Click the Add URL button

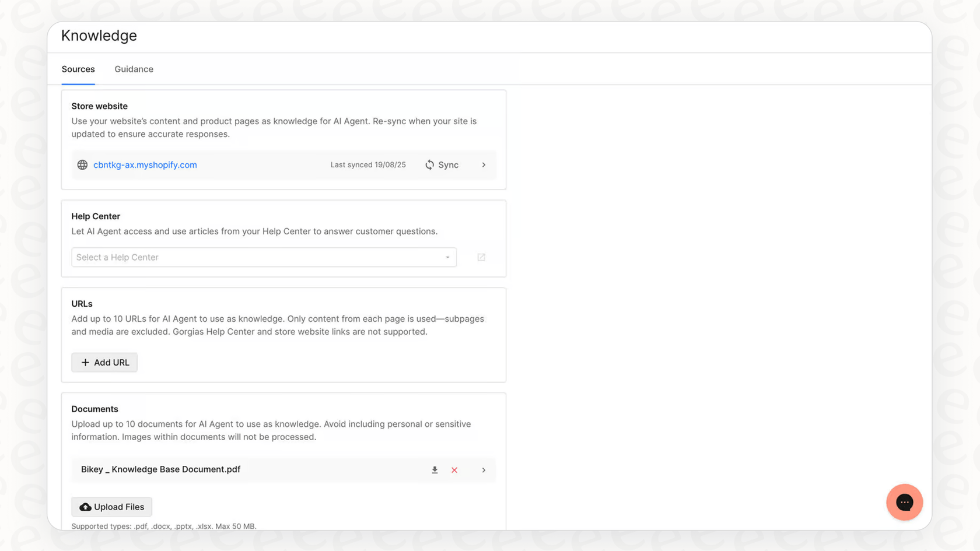pos(104,362)
